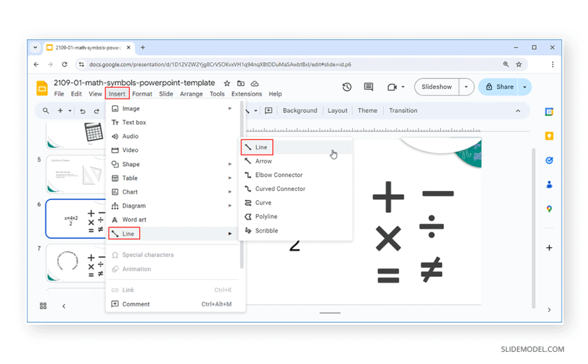Open the Arrange menu
The image size is (588, 364).
pyautogui.click(x=191, y=94)
